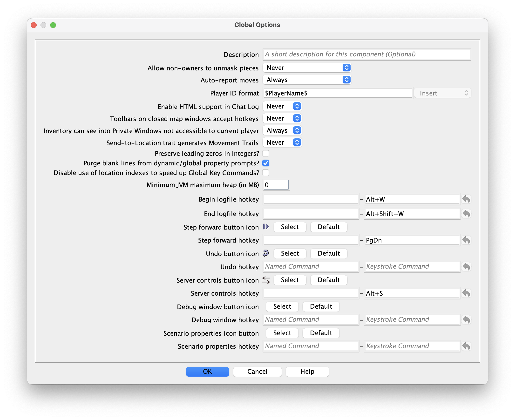Click undo arrow beside Begin logfile hotkey
515x420 pixels.
coord(466,199)
